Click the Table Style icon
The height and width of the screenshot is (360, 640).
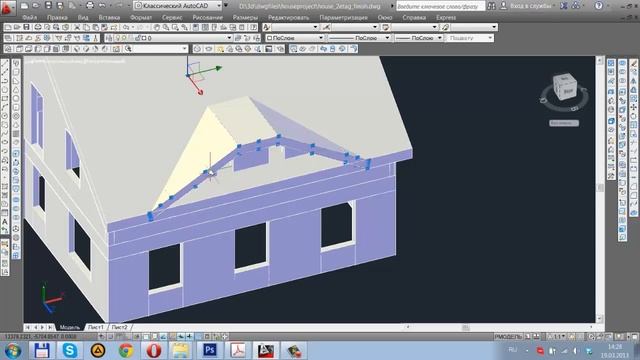tap(386, 27)
